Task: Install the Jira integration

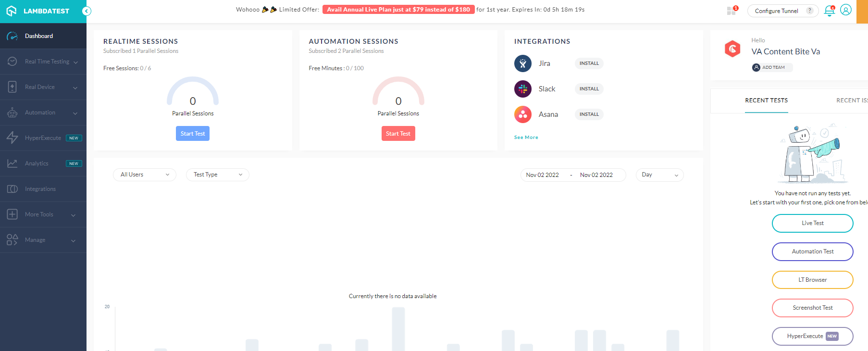Action: [589, 63]
